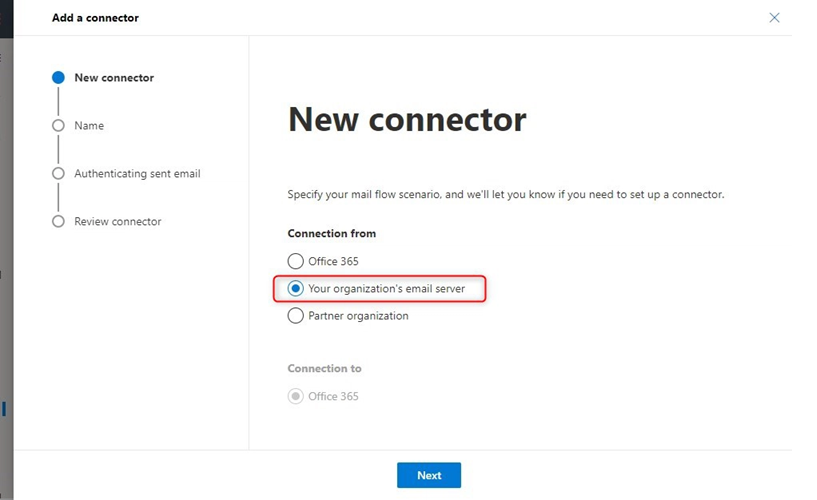Screen dimensions: 817x500
Task: Go to the Name step label
Action: pyautogui.click(x=89, y=126)
